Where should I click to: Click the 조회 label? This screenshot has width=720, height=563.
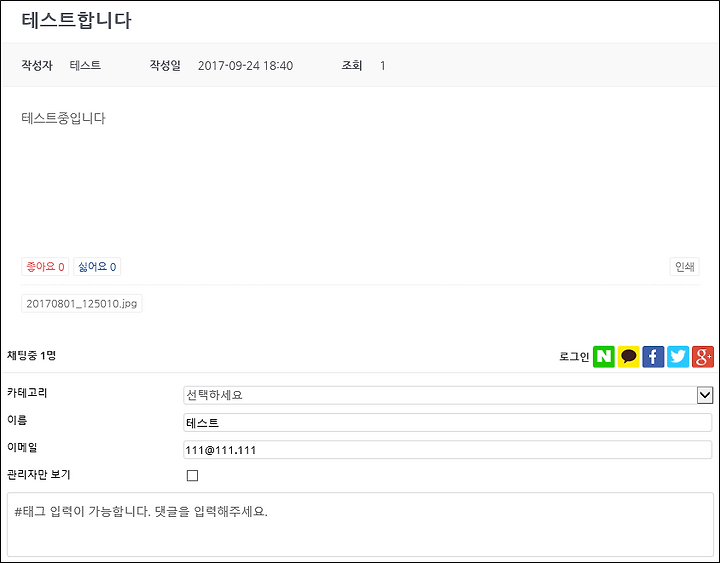pos(352,65)
